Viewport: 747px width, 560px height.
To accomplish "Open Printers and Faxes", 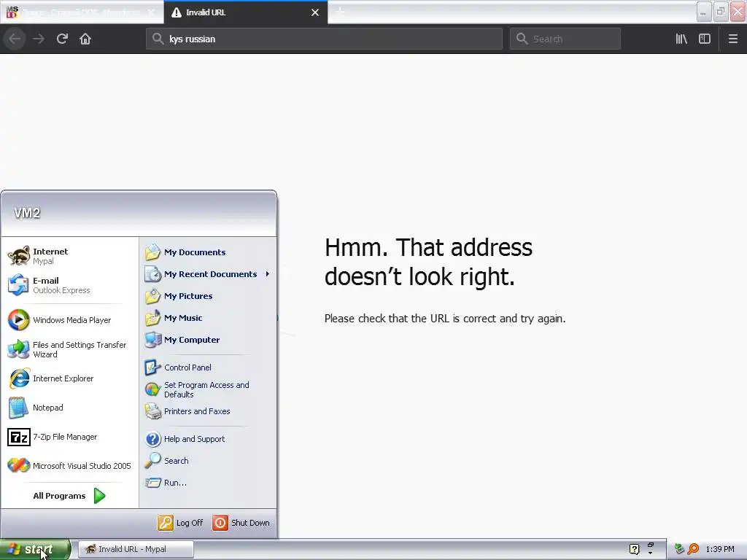I will point(208,411).
